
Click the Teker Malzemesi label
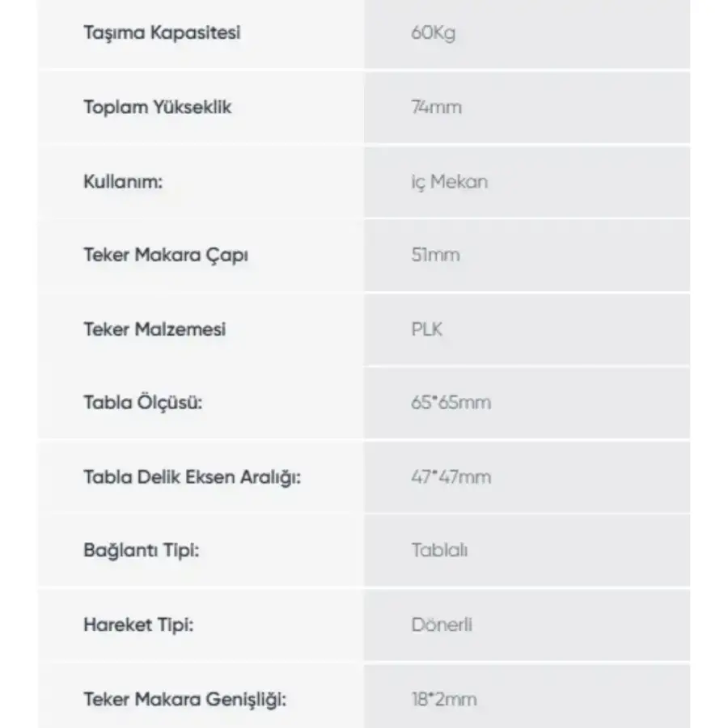click(154, 329)
